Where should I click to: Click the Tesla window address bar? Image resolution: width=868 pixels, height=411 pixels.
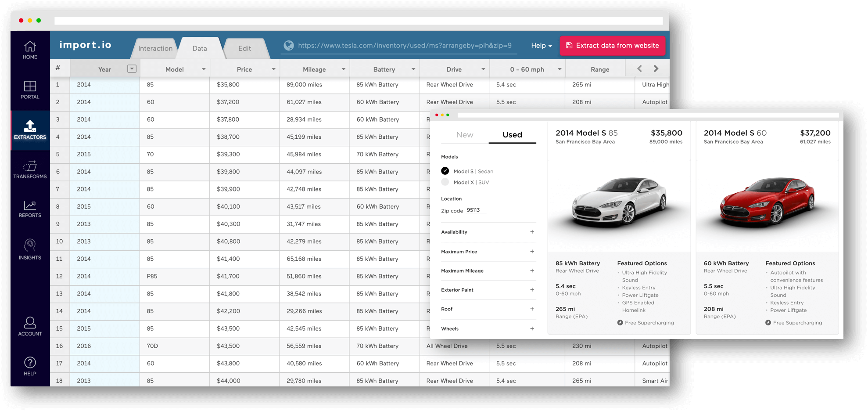[x=648, y=115]
